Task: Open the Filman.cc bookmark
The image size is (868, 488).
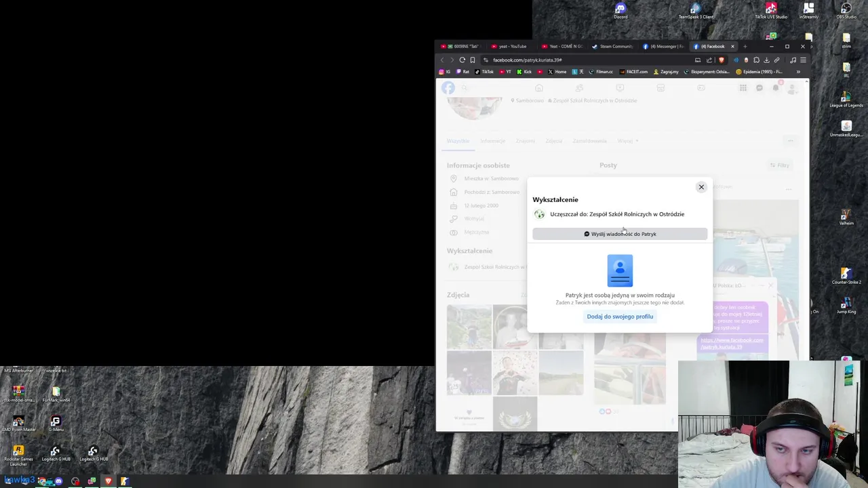Action: 601,71
